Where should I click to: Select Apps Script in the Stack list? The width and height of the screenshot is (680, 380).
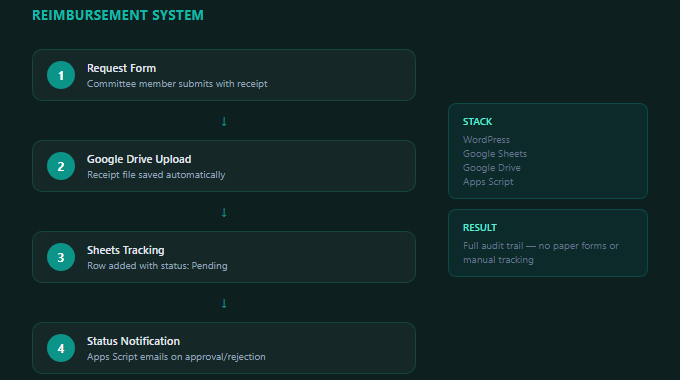[x=488, y=182]
